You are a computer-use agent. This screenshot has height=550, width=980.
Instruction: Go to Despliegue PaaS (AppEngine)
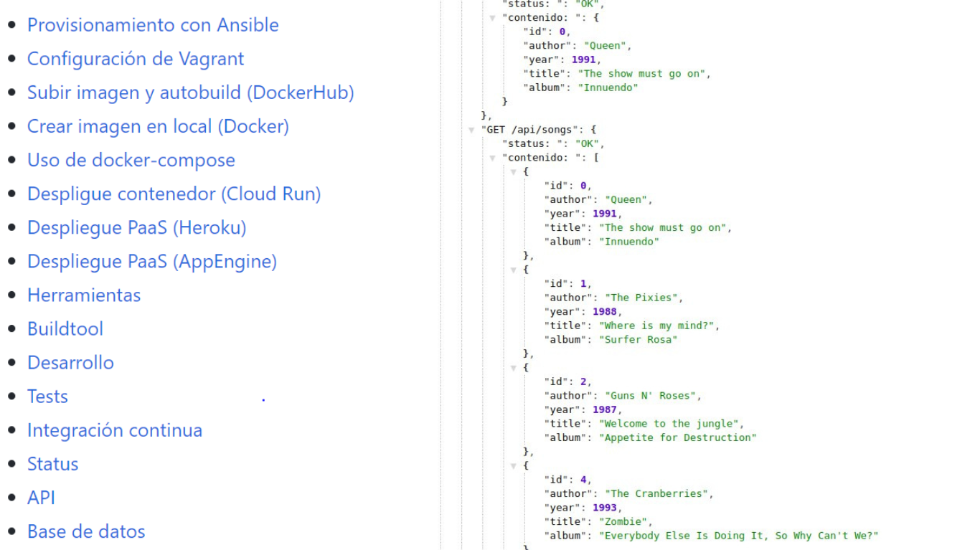click(152, 261)
